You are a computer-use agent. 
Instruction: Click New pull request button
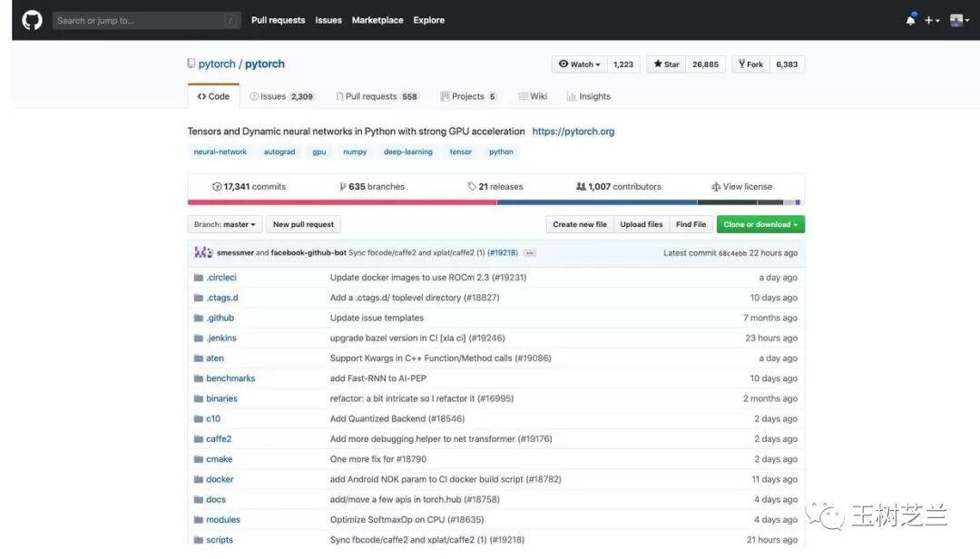pyautogui.click(x=303, y=224)
